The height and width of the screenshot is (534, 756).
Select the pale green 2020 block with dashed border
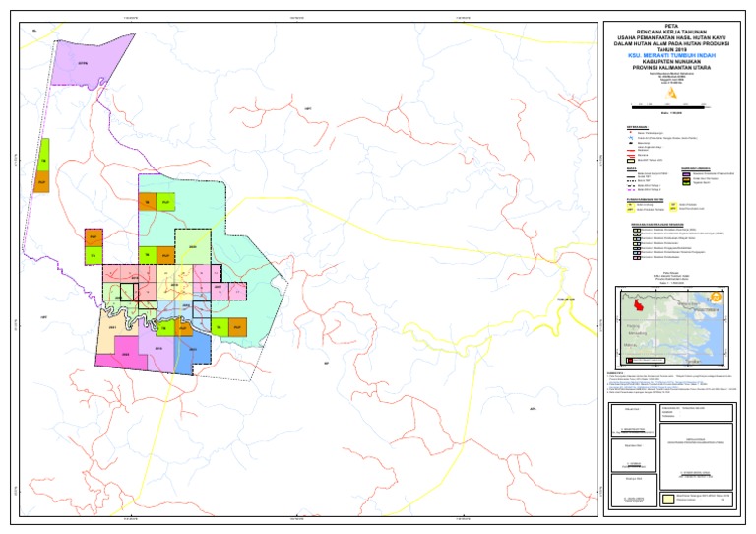193,246
